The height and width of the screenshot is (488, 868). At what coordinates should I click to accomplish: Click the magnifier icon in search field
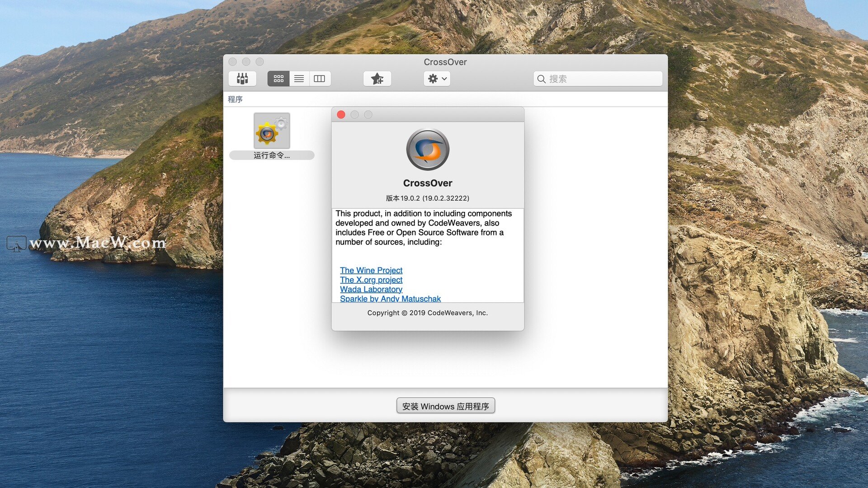click(541, 79)
